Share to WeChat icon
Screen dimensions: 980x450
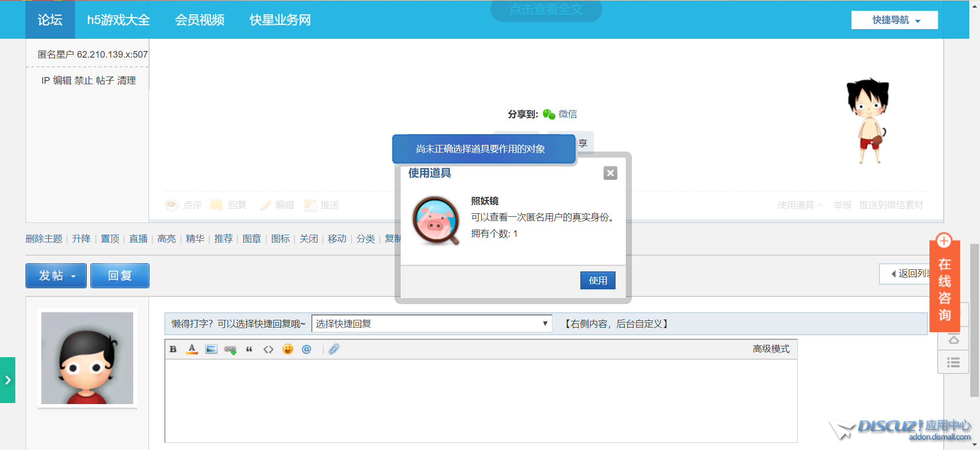pyautogui.click(x=549, y=114)
